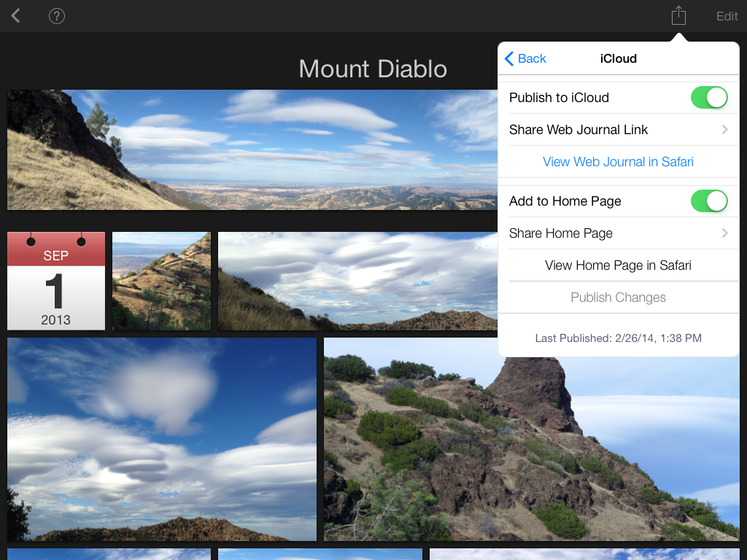Open the small hillside trail photo
Image resolution: width=747 pixels, height=560 pixels.
[161, 281]
